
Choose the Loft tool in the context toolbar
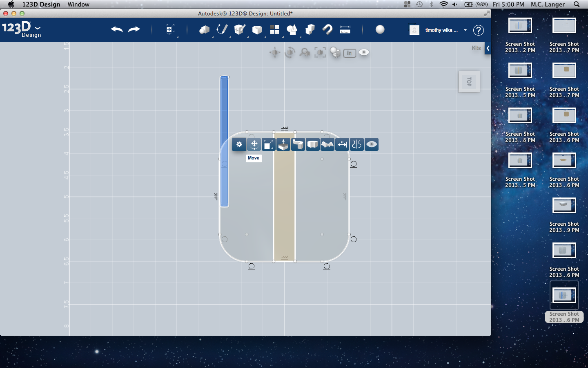(x=327, y=144)
